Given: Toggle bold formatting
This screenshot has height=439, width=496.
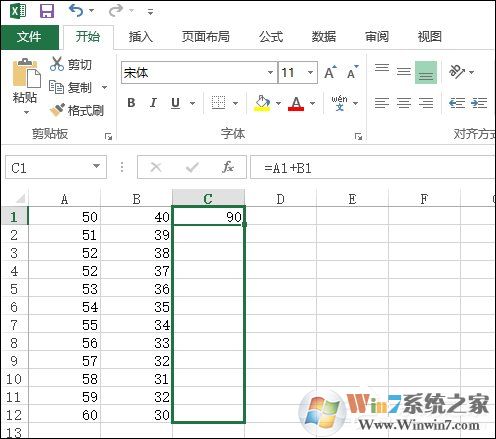Looking at the screenshot, I should coord(131,103).
